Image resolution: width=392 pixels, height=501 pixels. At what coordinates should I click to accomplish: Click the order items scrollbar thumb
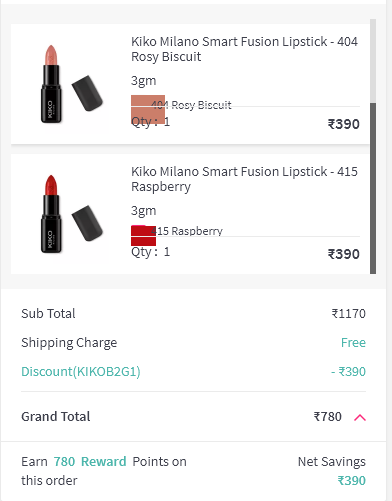[373, 188]
